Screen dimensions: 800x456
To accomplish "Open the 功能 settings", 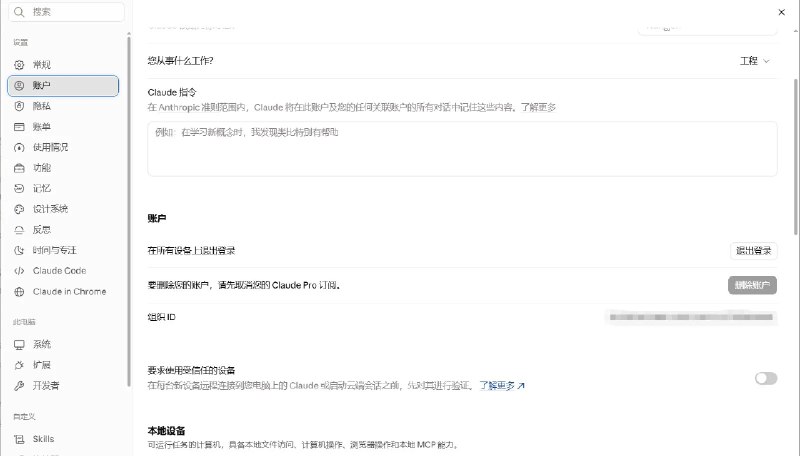I will click(63, 168).
